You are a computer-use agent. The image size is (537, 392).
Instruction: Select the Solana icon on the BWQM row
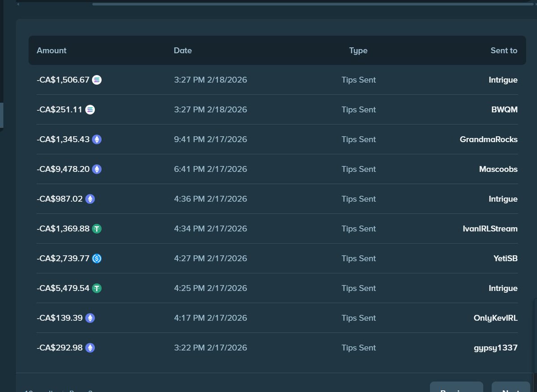90,109
